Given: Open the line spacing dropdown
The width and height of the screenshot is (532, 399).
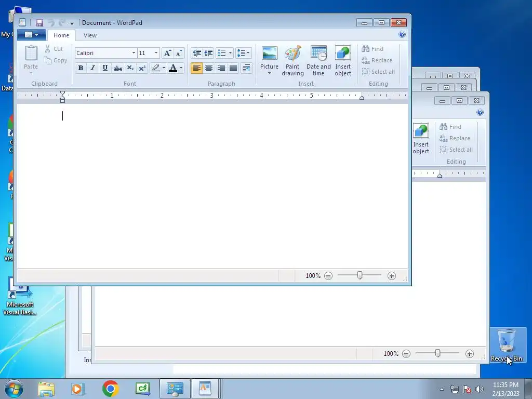Looking at the screenshot, I should [243, 53].
